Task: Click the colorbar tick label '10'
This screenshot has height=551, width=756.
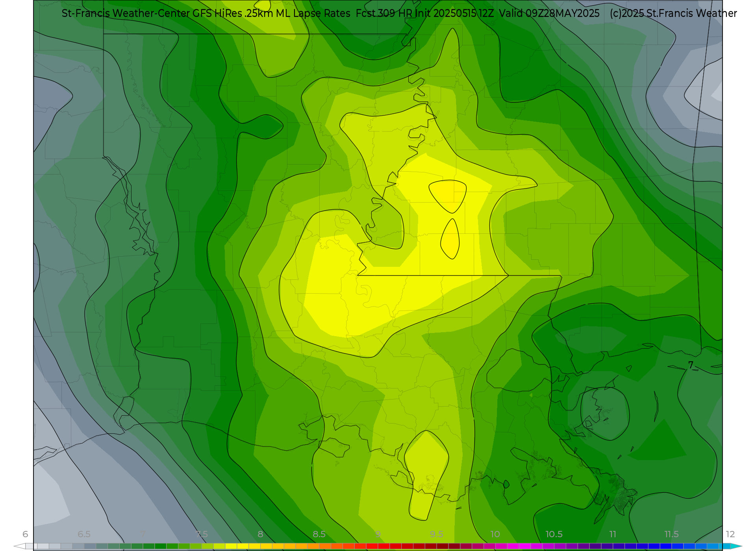Action: pos(495,534)
